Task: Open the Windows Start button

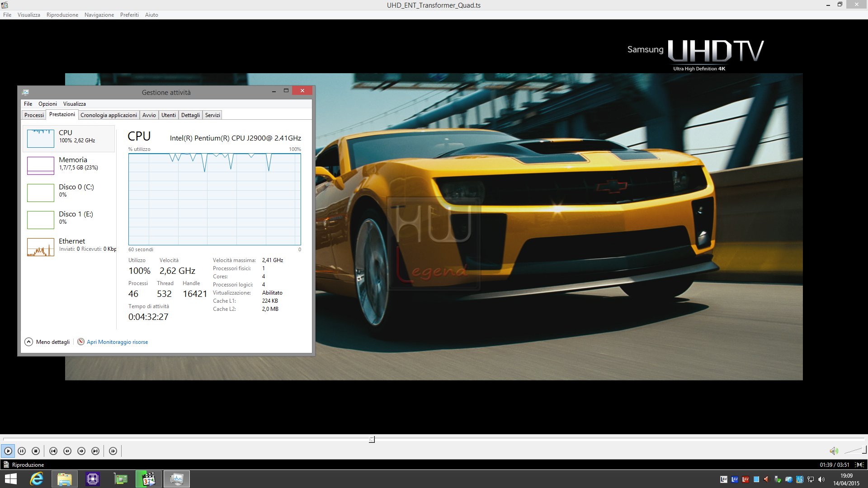Action: (10, 479)
